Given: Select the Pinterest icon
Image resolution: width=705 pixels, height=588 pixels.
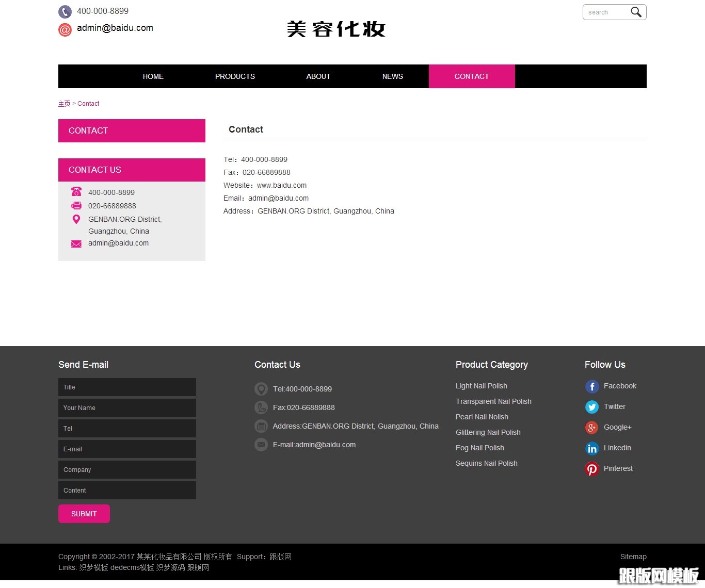Looking at the screenshot, I should tap(591, 468).
